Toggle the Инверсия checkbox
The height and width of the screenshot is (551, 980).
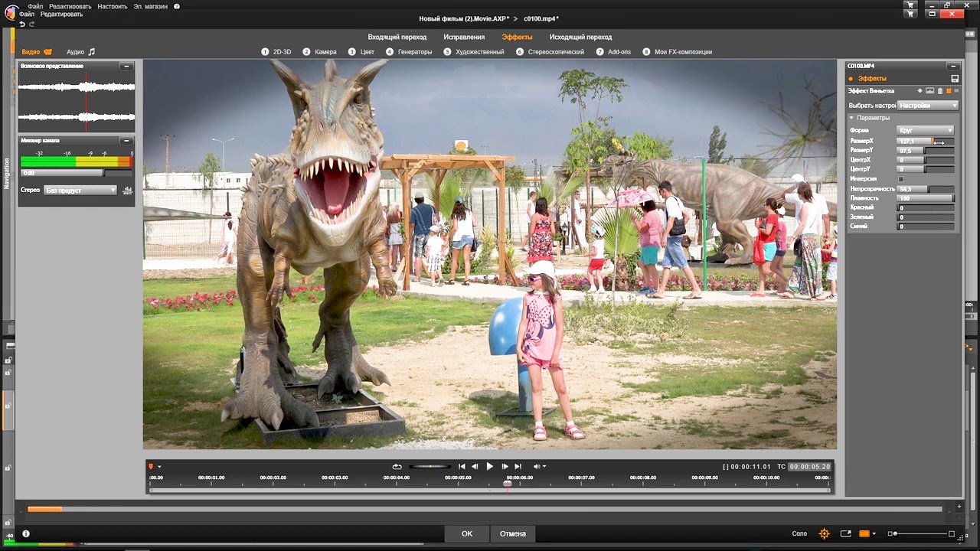coord(901,179)
